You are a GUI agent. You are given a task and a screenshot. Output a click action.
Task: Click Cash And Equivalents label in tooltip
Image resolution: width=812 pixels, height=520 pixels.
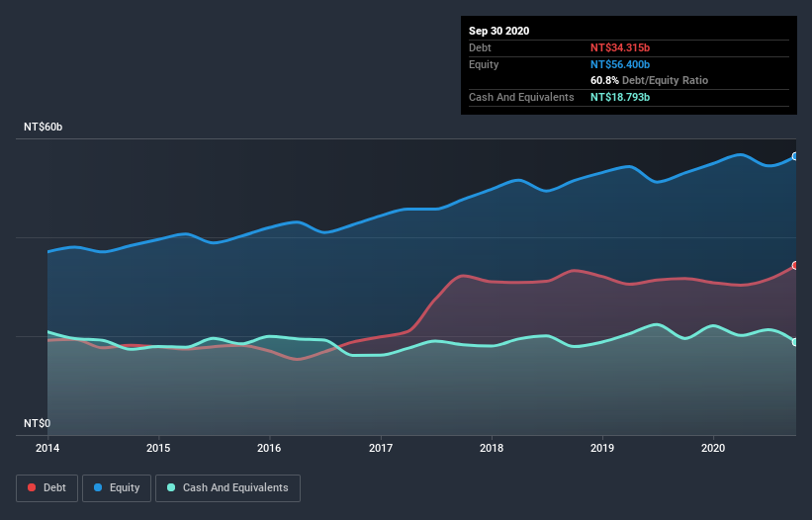pos(521,97)
